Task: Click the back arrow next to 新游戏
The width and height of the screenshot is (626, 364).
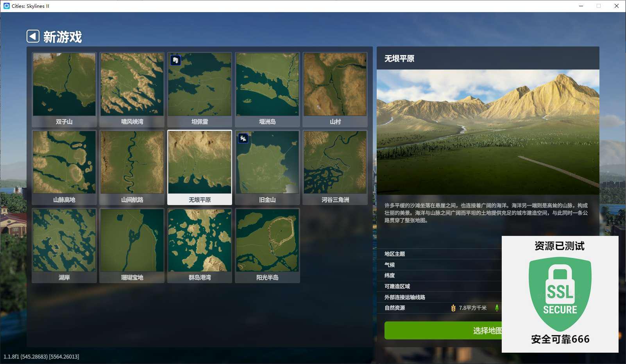Action: tap(33, 36)
